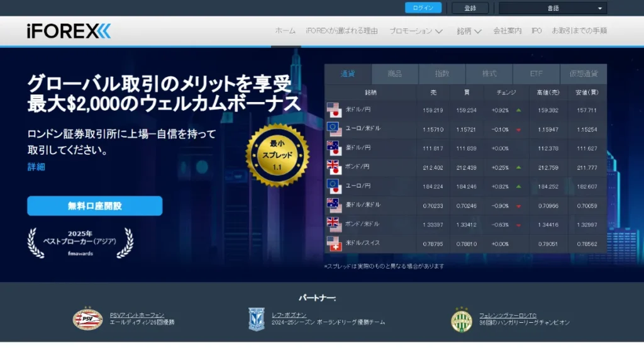Open お取引までの手順 navigation item
644x348 pixels.
579,31
